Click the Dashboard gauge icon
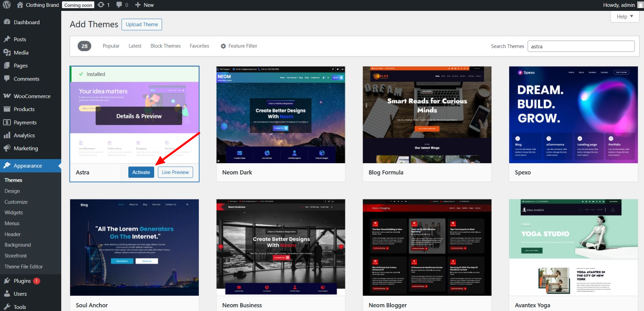644x311 pixels. (7, 22)
